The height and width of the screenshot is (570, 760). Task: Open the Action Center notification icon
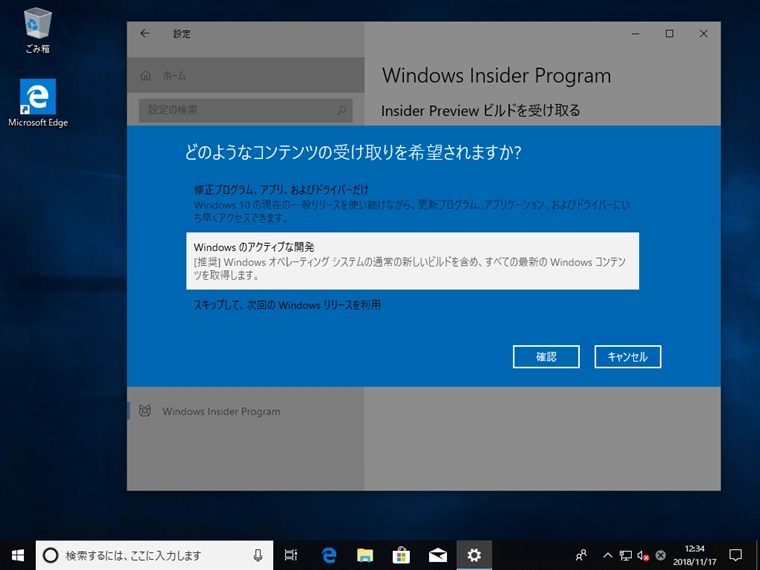click(736, 555)
